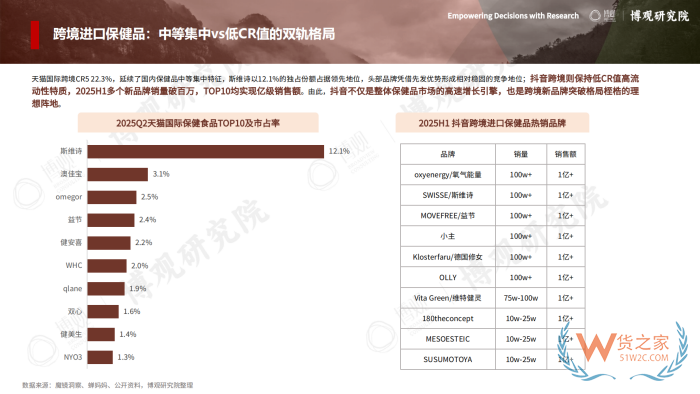Viewport: 700px width, 394px height.
Task: Click the chart heading 2025Q2天猫国际保健食品TOP10及市占率
Action: pos(198,123)
